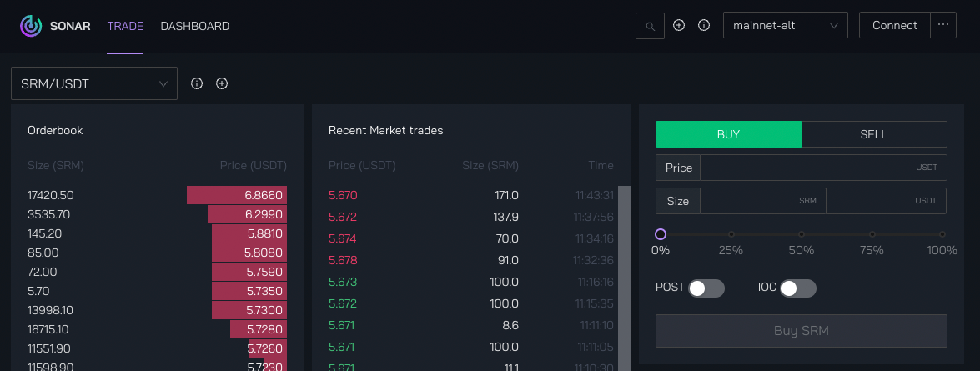This screenshot has width=980, height=371.
Task: Click the Connect wallet button
Action: pyautogui.click(x=894, y=25)
